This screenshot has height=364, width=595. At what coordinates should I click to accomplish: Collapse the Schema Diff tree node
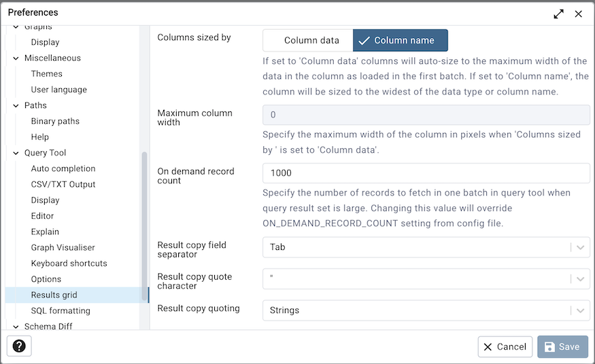pyautogui.click(x=16, y=326)
